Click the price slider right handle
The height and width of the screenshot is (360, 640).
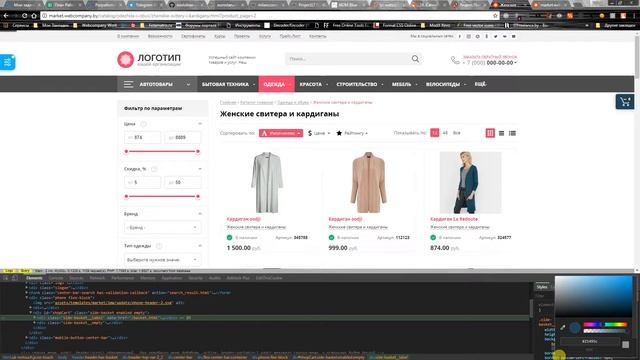[198, 151]
